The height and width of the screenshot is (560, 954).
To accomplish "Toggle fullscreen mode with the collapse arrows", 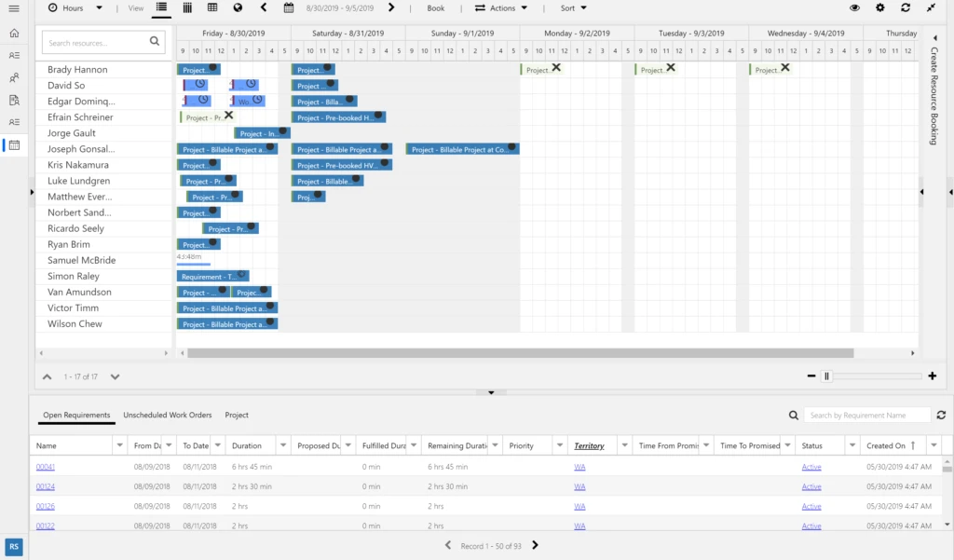I will click(x=930, y=8).
